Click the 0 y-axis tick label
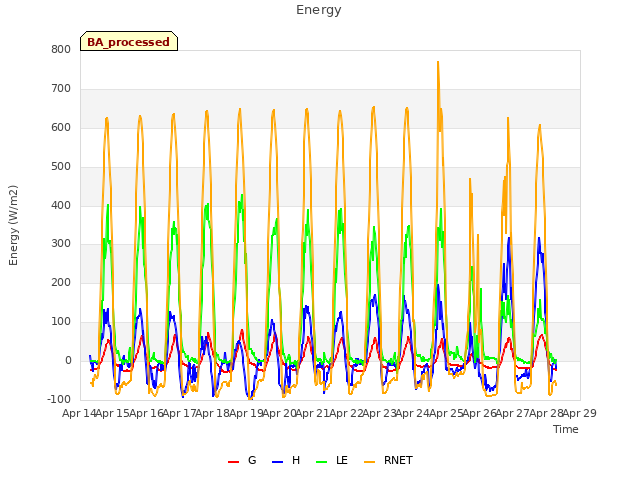This screenshot has height=480, width=640. (x=68, y=361)
